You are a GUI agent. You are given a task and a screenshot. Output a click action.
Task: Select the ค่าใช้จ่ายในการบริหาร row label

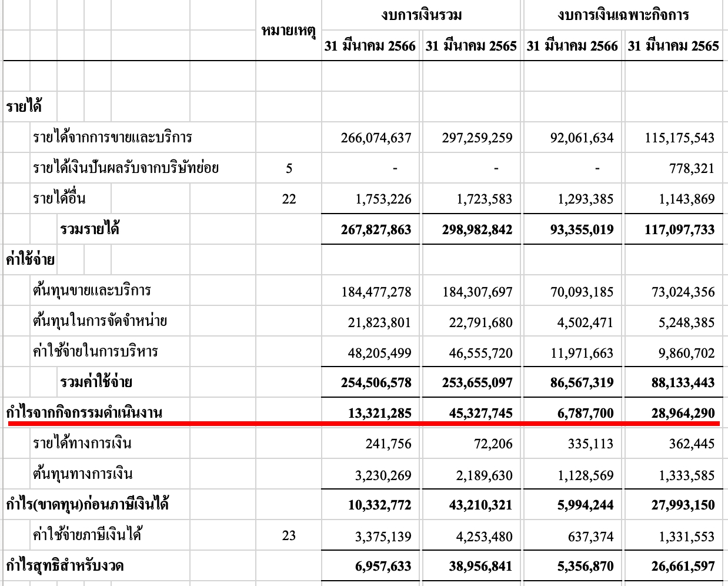pyautogui.click(x=95, y=352)
